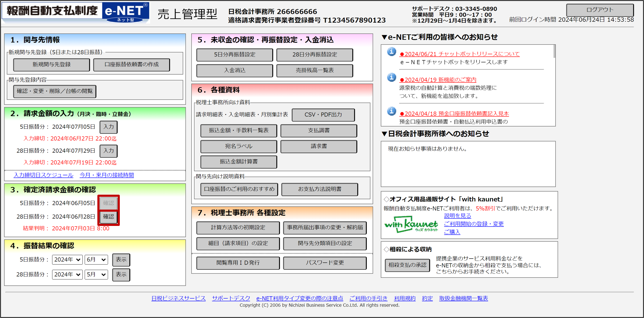Open year dropdown for 5日振替分 results
The image size is (644, 318).
click(x=67, y=259)
